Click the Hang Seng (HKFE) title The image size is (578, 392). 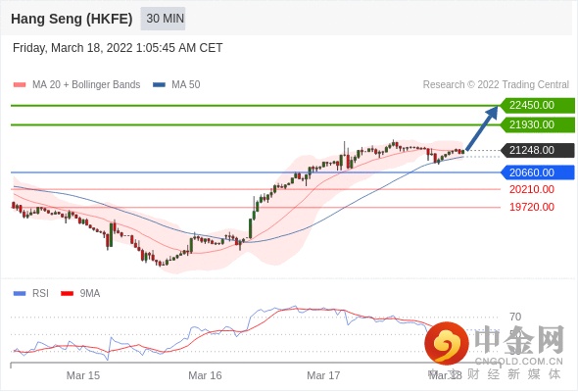tap(72, 19)
